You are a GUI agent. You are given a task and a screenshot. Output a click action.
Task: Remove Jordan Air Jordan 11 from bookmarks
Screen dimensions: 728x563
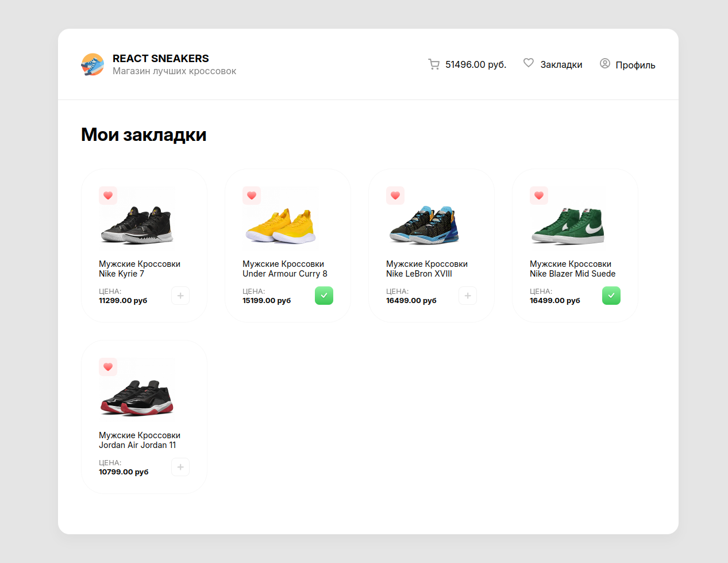point(108,367)
